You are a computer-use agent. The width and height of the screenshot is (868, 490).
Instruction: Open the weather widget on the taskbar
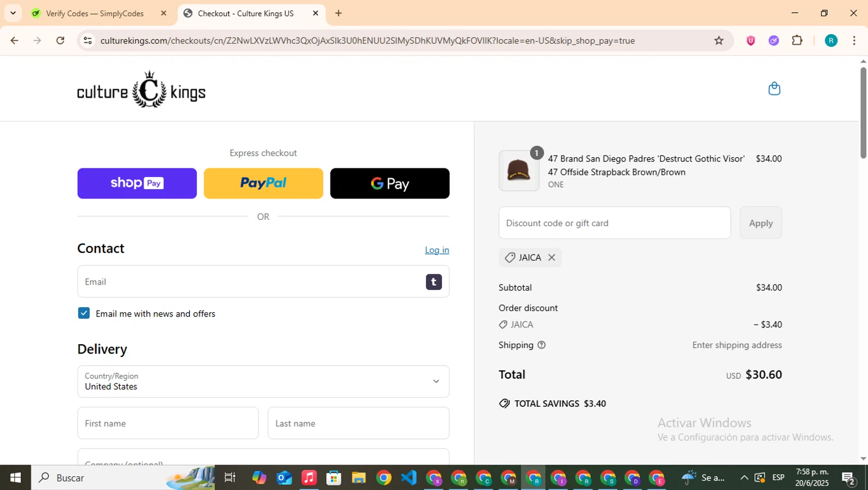tap(703, 477)
